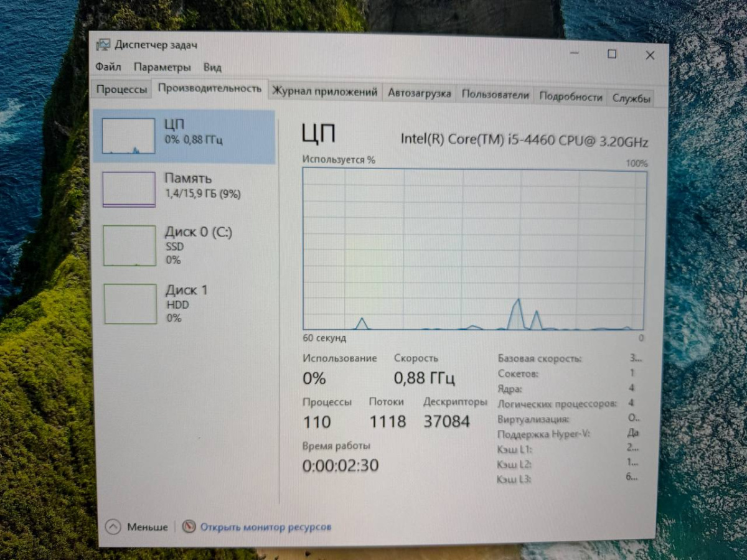Click the Open Resource Monitor icon
Screen dimensions: 747x560
[188, 526]
